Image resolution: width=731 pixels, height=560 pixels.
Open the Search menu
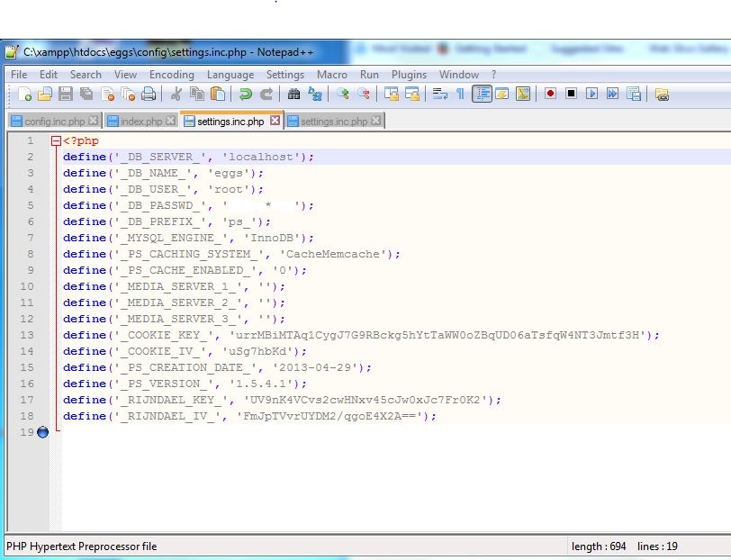click(x=86, y=75)
